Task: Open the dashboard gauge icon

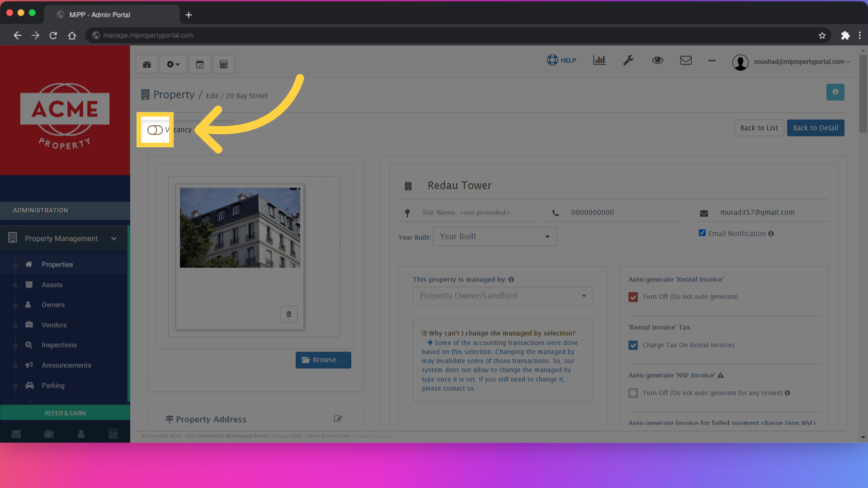Action: point(147,64)
